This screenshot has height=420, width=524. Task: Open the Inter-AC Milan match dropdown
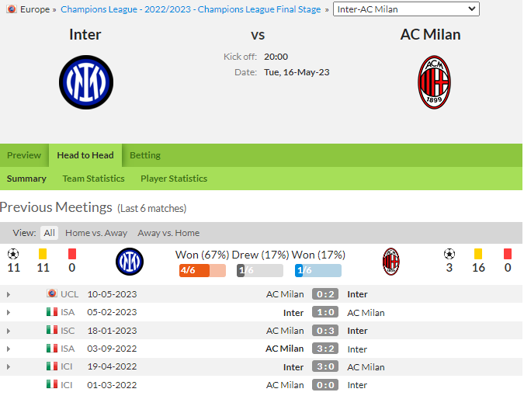click(x=406, y=9)
